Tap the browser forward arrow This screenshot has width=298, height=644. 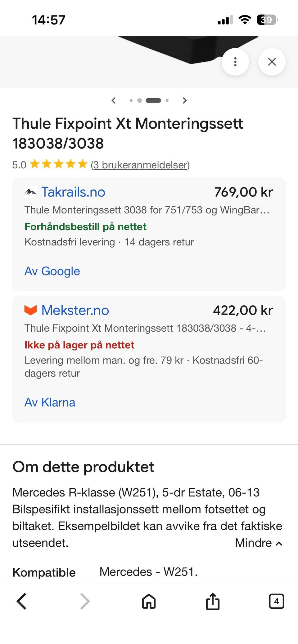point(85,602)
